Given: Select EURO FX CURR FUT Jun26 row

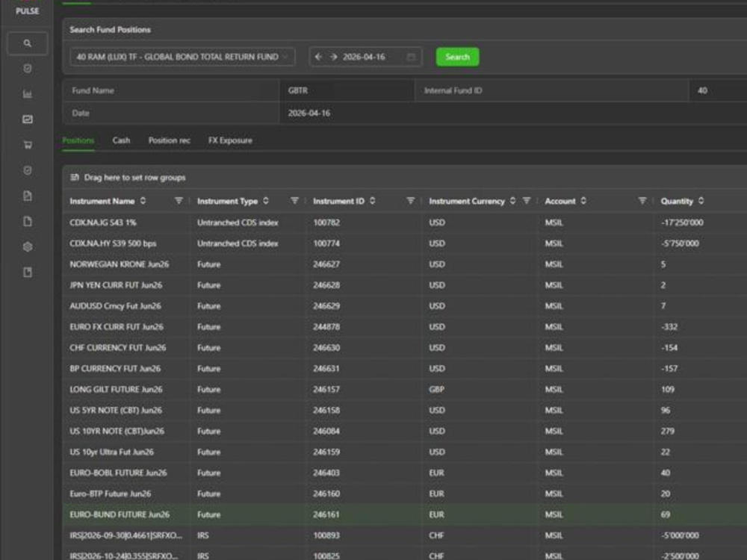Looking at the screenshot, I should (404, 327).
